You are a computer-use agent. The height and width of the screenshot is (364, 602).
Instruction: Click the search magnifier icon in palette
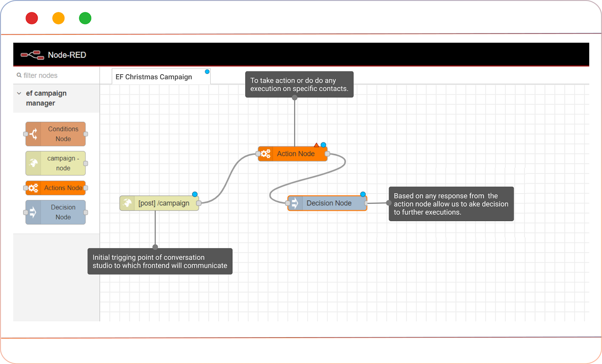(19, 75)
